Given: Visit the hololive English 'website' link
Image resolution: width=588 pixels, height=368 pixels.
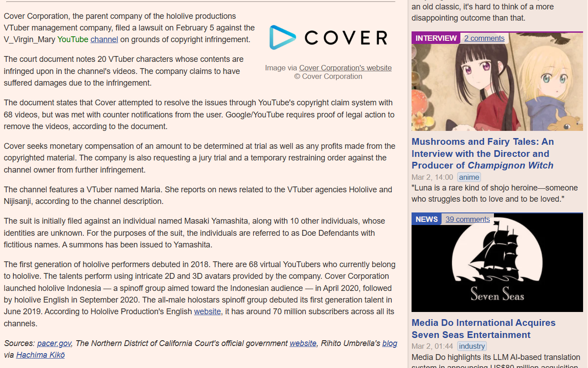Looking at the screenshot, I should pyautogui.click(x=207, y=312).
